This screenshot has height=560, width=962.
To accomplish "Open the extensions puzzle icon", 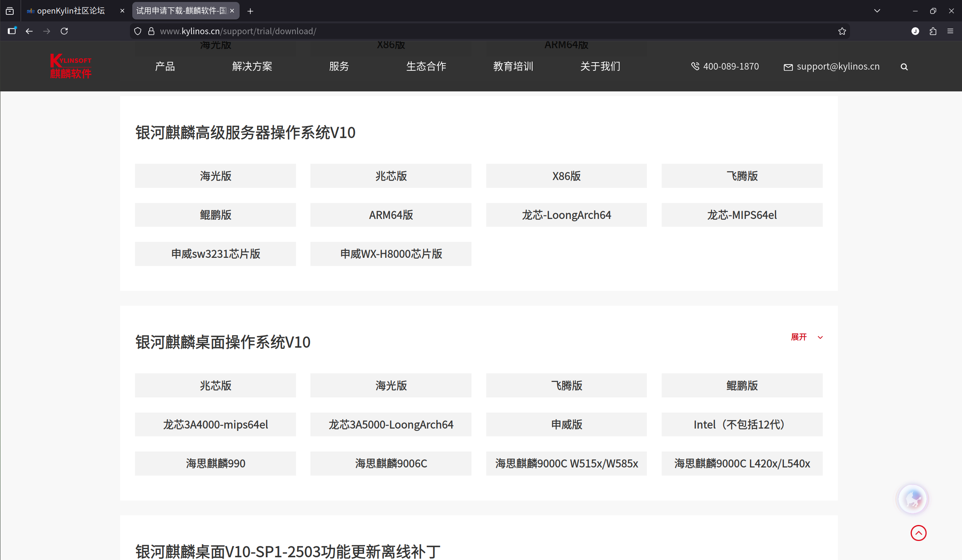I will [933, 31].
